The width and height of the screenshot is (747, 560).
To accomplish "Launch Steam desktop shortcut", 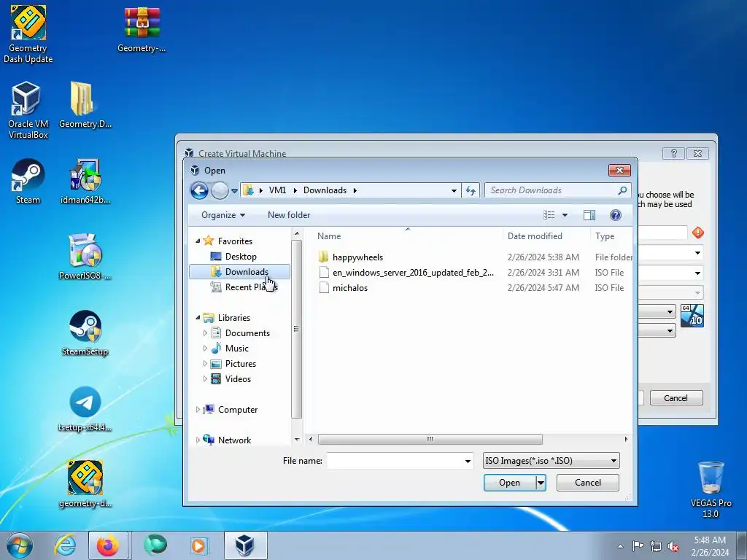I will (x=28, y=182).
